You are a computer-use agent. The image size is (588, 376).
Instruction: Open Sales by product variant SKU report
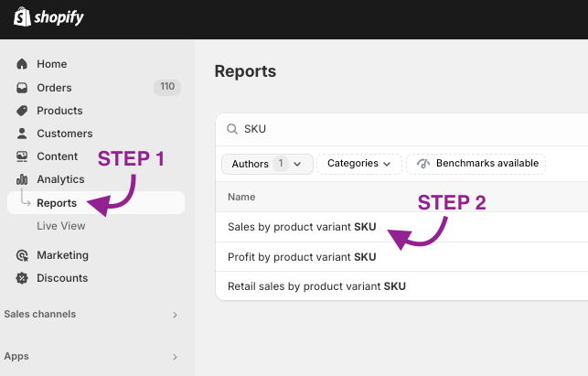(x=302, y=227)
